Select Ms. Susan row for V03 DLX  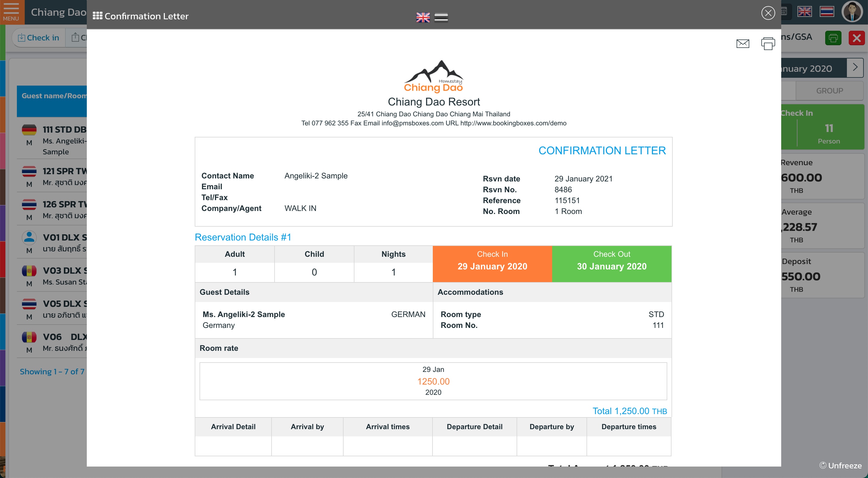(x=52, y=275)
